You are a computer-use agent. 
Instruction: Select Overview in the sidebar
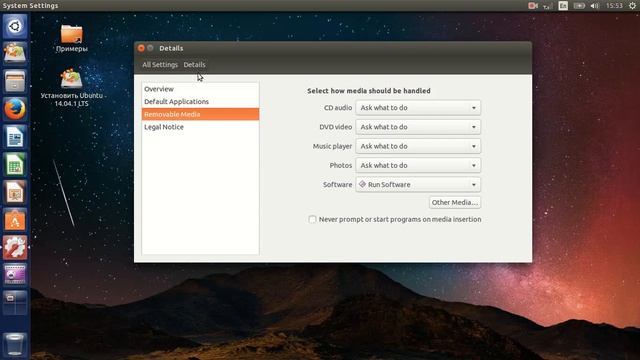coord(200,89)
